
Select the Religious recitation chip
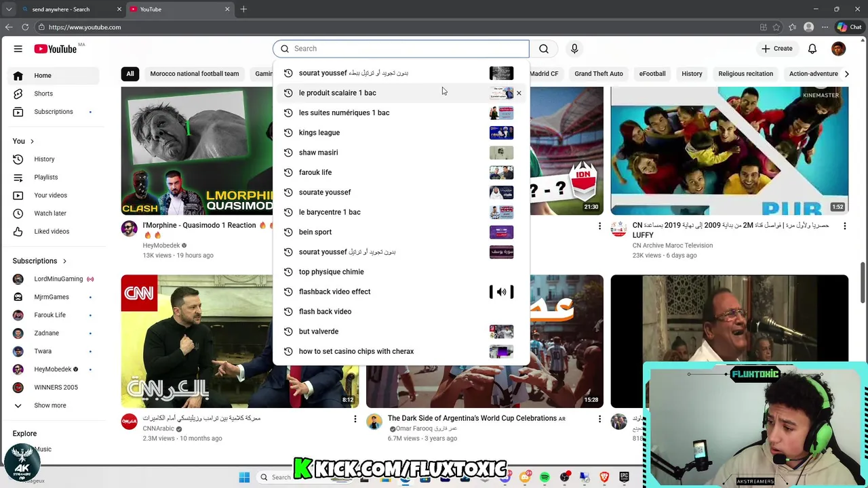(x=745, y=74)
